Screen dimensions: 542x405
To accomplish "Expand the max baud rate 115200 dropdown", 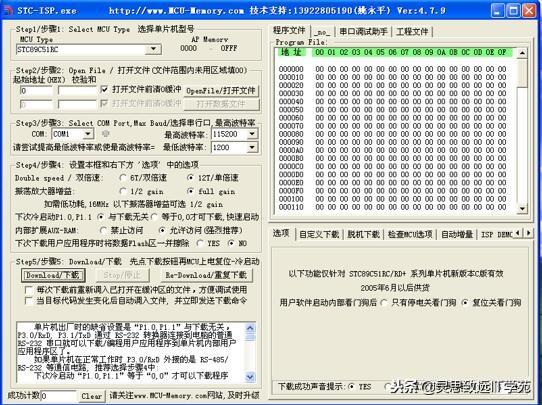I will point(252,134).
